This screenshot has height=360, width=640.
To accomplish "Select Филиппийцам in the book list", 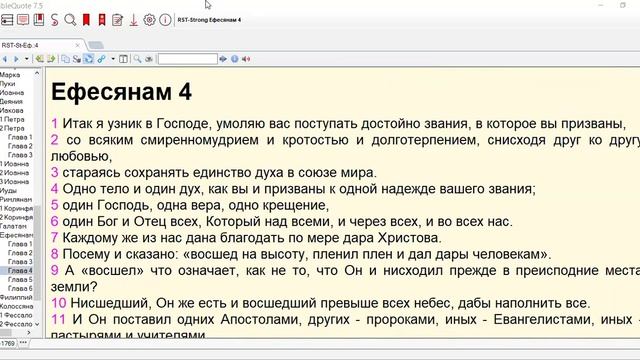I will click(x=16, y=298).
